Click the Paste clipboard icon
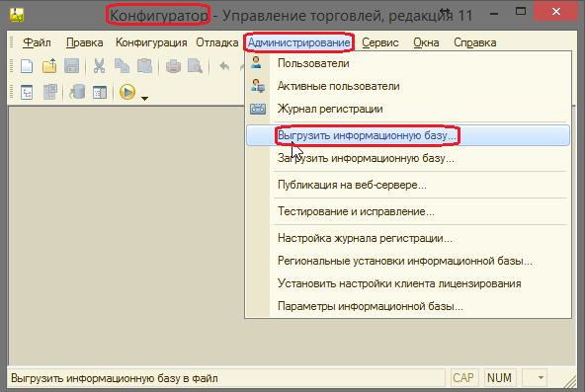 [144, 66]
